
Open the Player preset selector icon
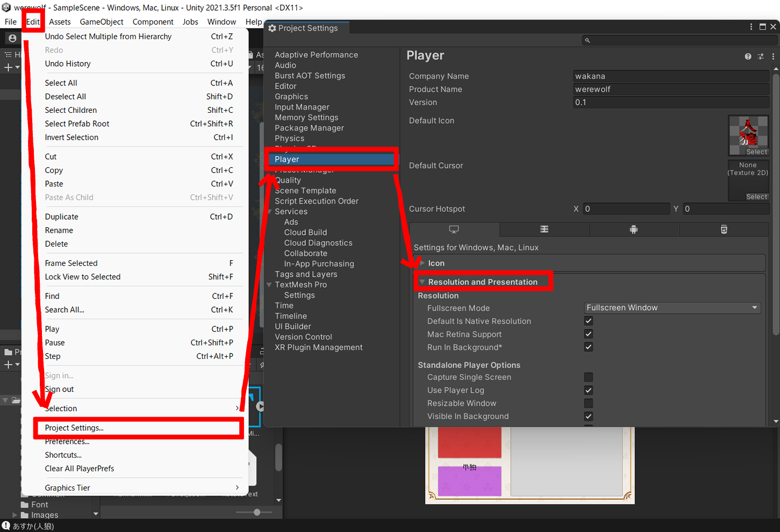pos(761,56)
